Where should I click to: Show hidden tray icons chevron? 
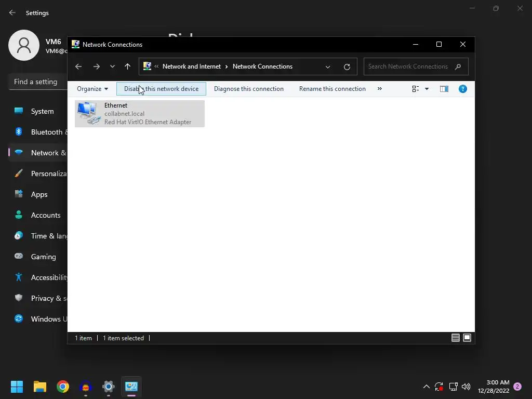pos(427,387)
